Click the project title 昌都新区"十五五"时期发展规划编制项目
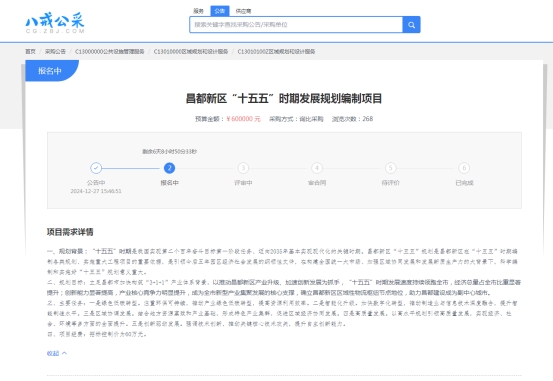Viewport: 553px width, 381px height. pos(284,98)
